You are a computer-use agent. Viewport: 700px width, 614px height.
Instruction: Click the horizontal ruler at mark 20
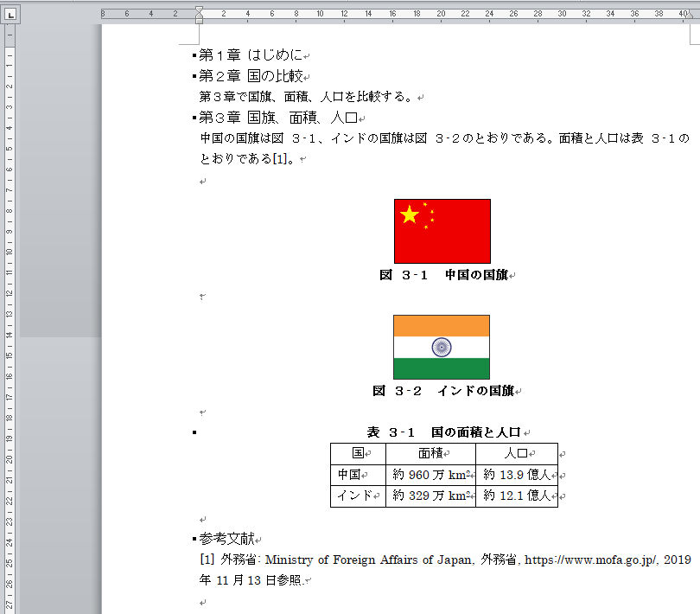(x=441, y=14)
